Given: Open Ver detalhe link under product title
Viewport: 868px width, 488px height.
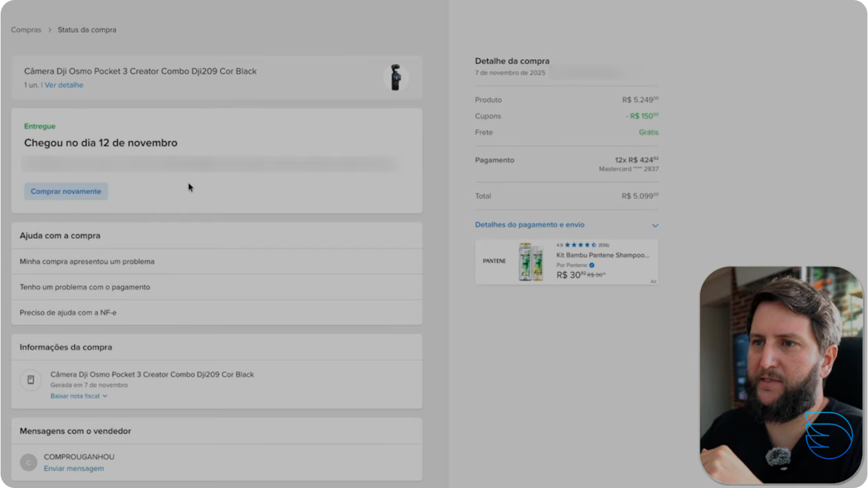Looking at the screenshot, I should 64,85.
